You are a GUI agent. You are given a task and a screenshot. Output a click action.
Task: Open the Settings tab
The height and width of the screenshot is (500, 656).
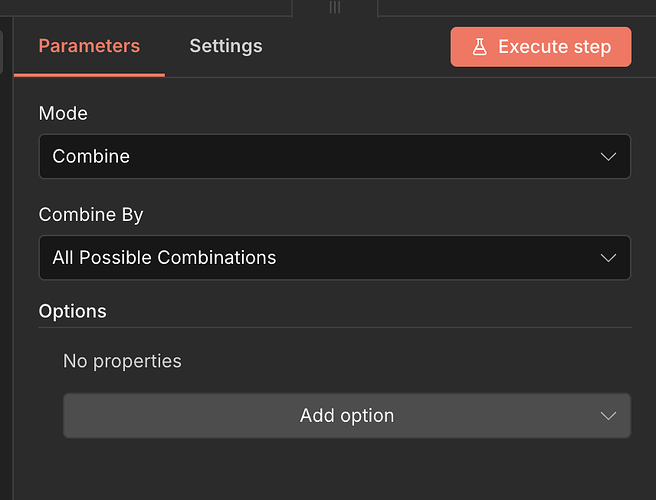[x=226, y=46]
